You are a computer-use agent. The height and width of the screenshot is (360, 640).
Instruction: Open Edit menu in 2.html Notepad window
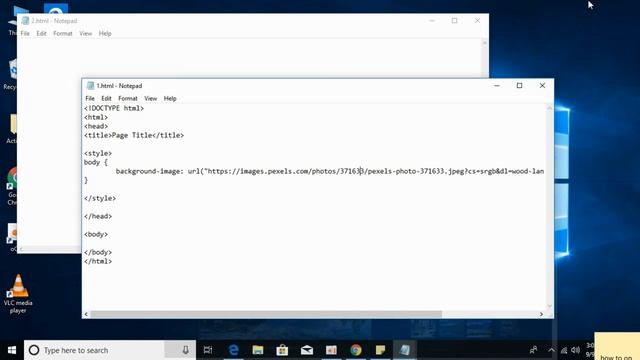point(41,33)
